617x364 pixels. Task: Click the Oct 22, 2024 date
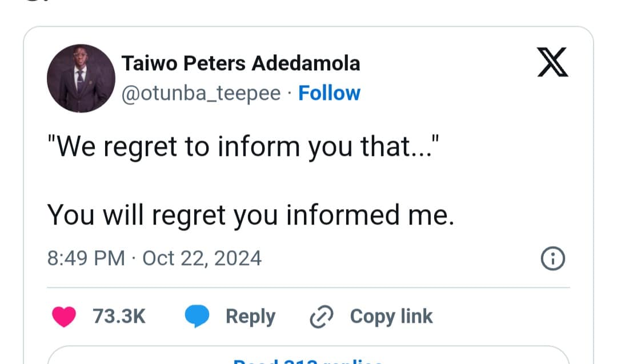[x=202, y=258]
